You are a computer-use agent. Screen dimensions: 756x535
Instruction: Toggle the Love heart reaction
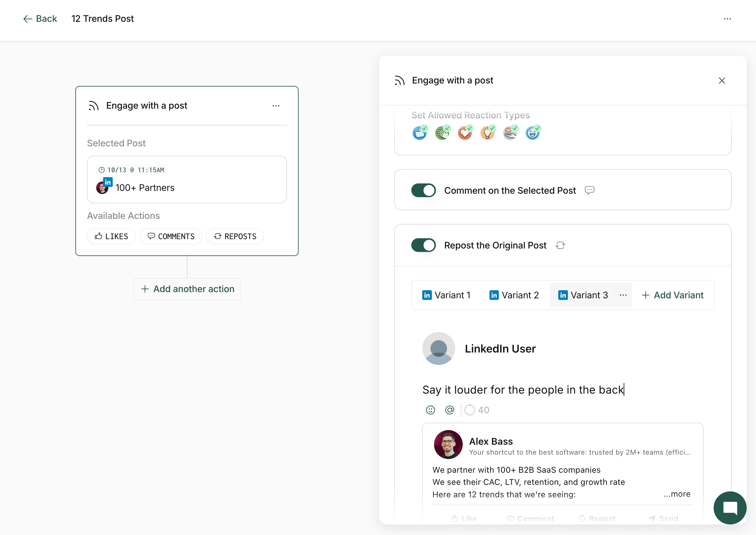coord(465,133)
